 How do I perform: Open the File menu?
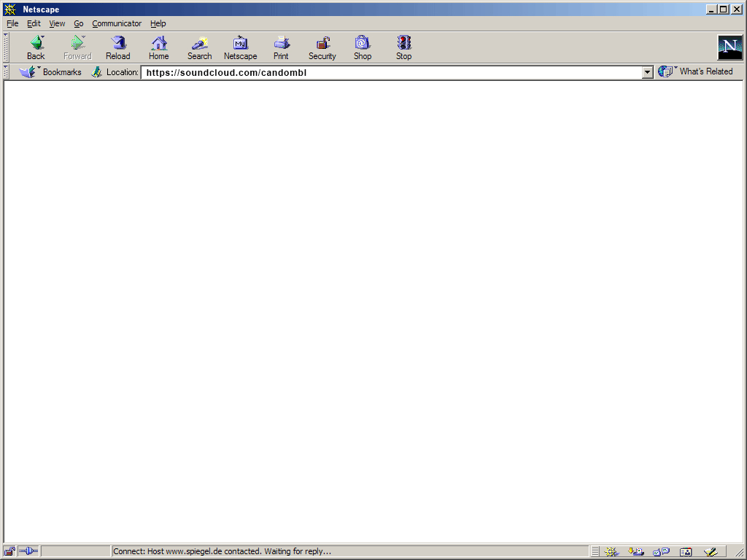tap(12, 23)
